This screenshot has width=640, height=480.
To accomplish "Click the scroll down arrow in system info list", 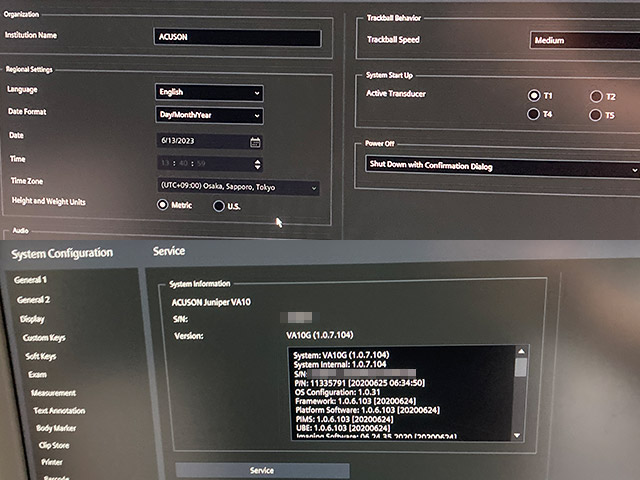I will [517, 436].
